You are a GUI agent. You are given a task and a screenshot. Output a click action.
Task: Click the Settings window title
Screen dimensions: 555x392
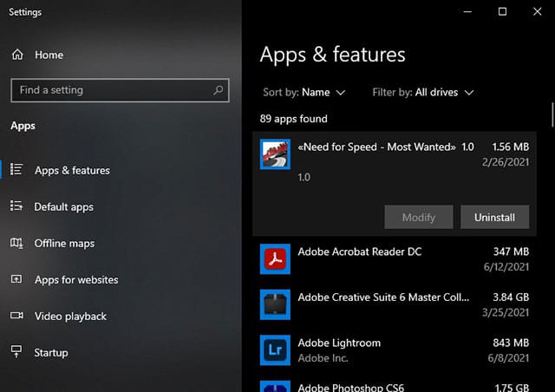(x=25, y=12)
